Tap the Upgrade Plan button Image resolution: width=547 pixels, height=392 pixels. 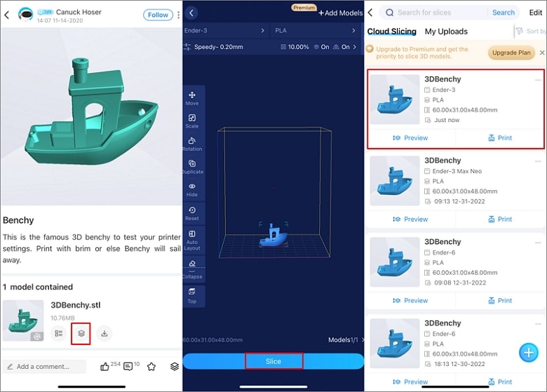[x=511, y=53]
